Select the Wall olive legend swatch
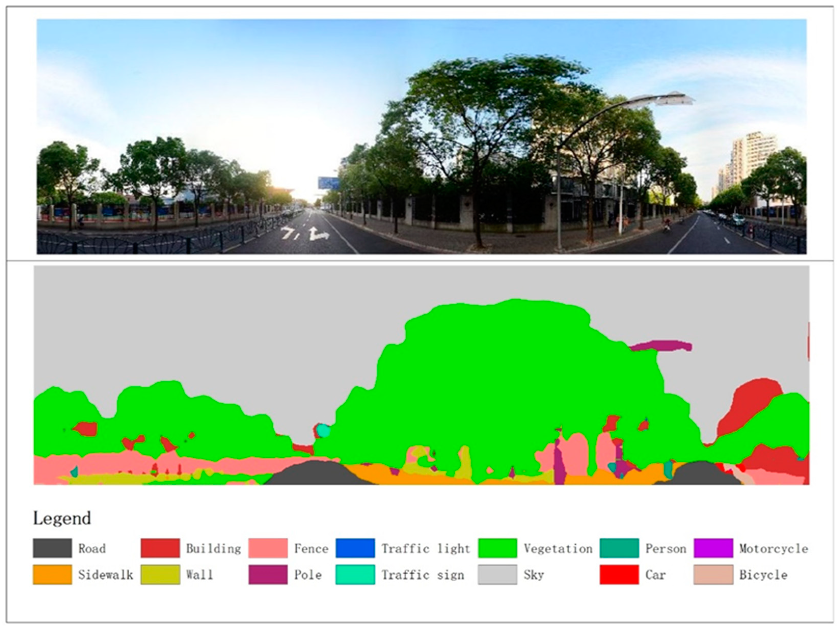Viewport: 840px width, 630px height. click(x=160, y=575)
